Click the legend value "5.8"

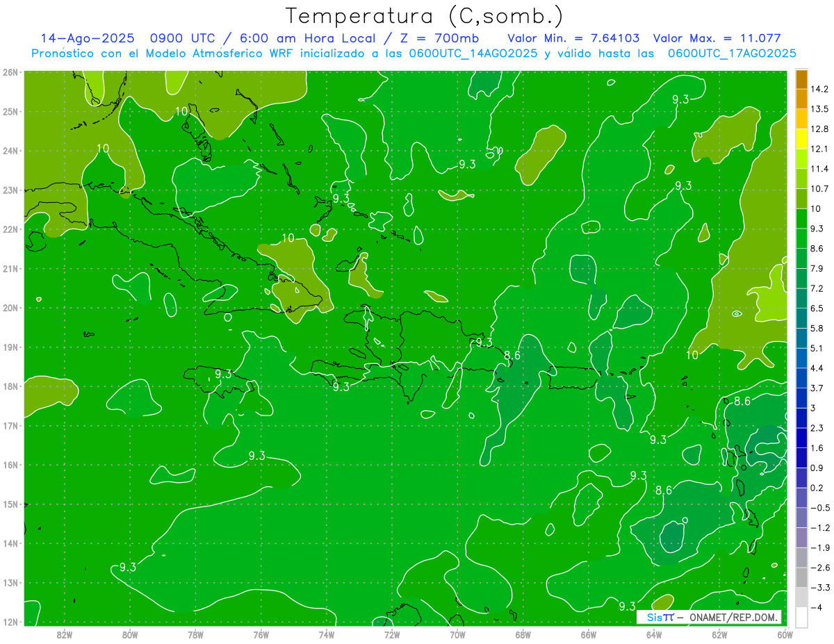(x=817, y=329)
